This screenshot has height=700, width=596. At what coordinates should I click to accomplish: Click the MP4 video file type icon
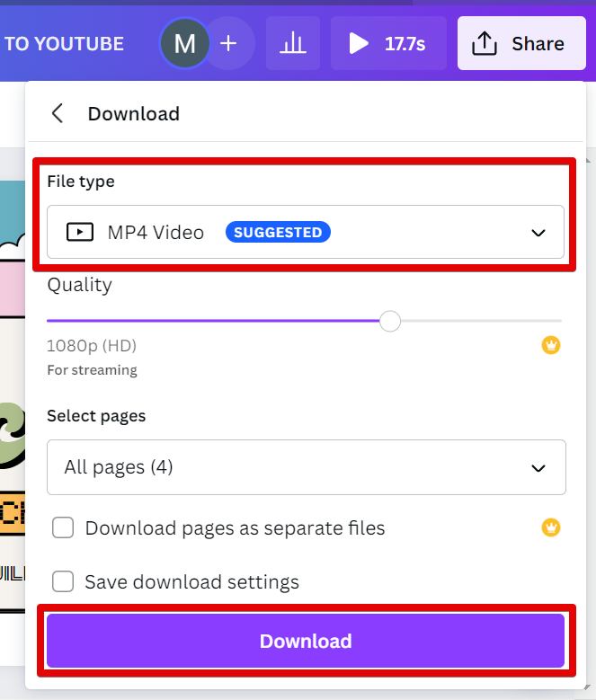tap(80, 232)
